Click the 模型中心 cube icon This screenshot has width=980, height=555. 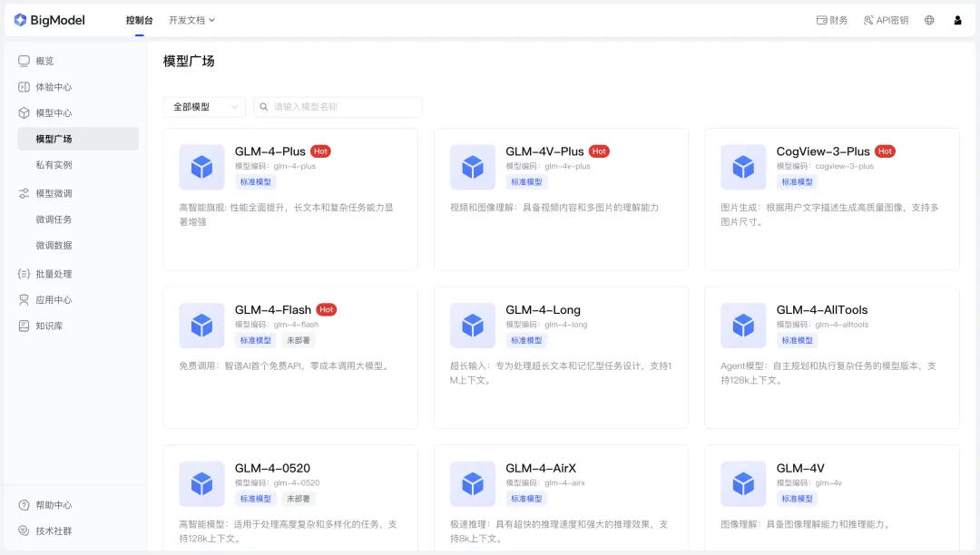(x=24, y=113)
